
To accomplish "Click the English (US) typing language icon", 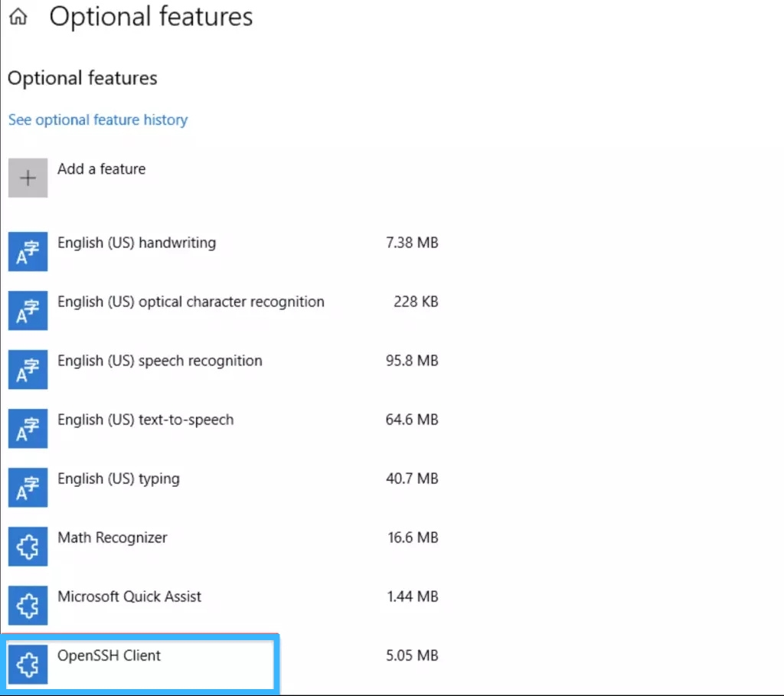I will [28, 488].
